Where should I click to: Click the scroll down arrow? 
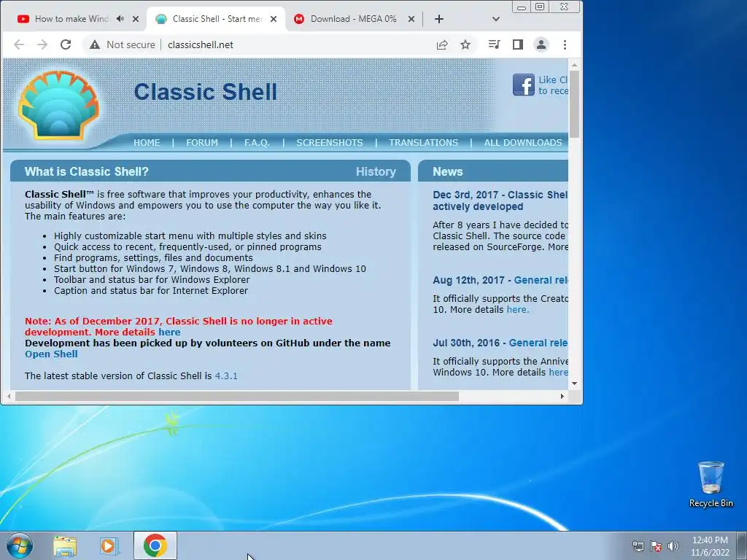575,384
